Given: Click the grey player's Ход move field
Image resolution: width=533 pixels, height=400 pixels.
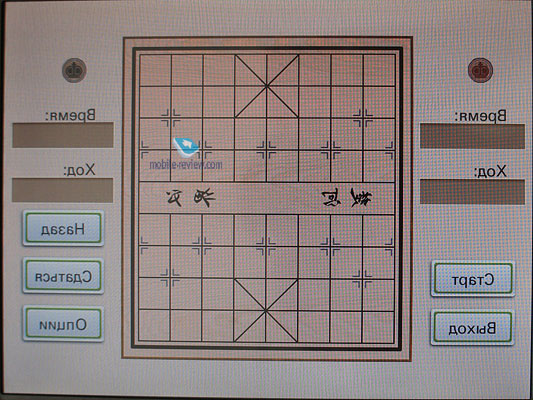Looking at the screenshot, I should pyautogui.click(x=63, y=190).
